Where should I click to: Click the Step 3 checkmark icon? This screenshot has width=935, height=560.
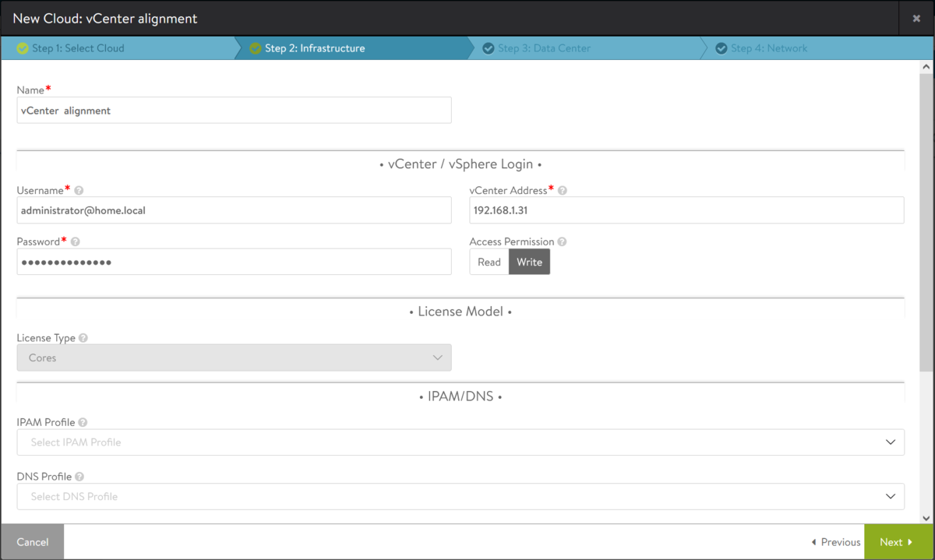click(488, 48)
